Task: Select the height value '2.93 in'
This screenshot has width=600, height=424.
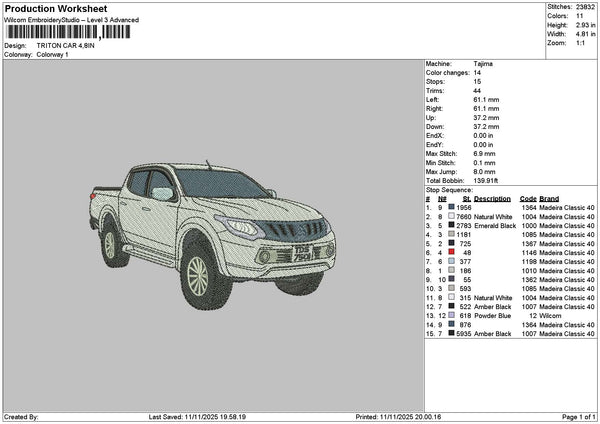Action: (585, 25)
